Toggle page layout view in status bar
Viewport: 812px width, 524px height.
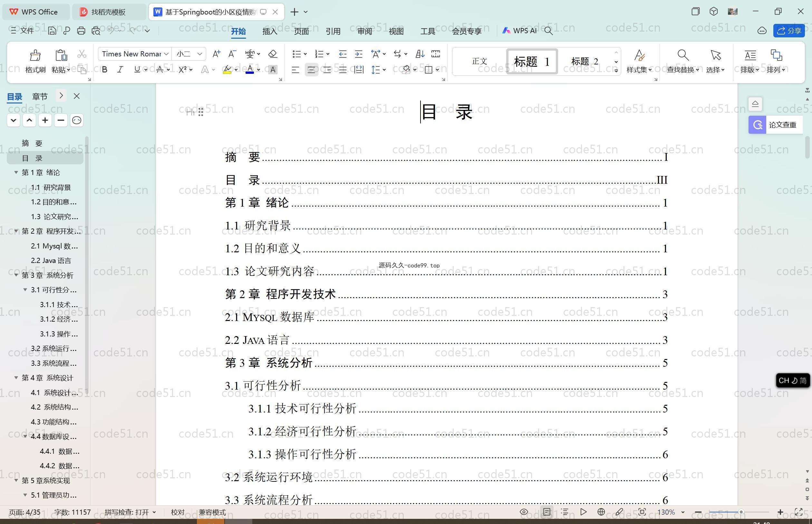point(547,512)
